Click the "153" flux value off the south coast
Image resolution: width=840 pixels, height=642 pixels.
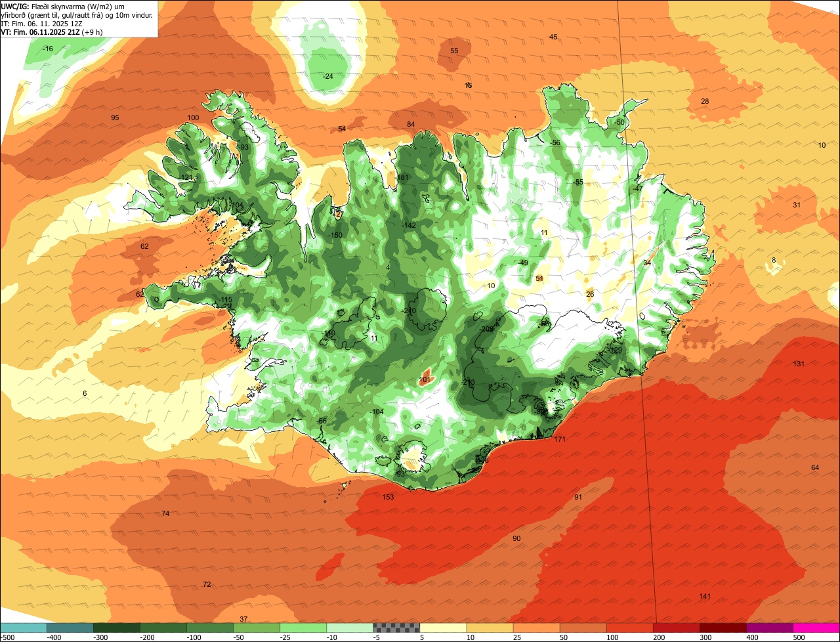point(388,497)
